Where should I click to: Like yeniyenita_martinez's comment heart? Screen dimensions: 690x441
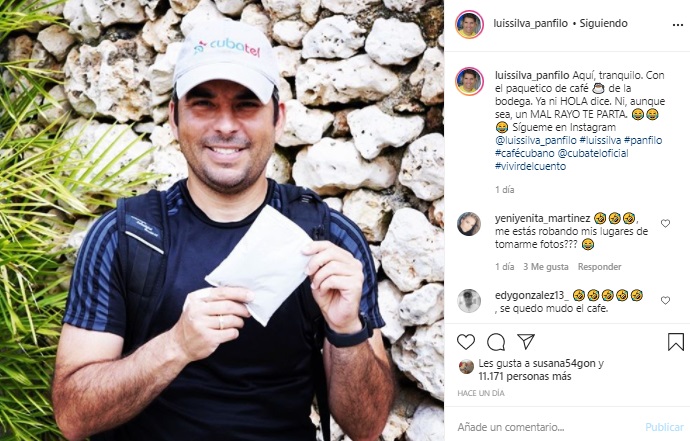click(x=665, y=224)
